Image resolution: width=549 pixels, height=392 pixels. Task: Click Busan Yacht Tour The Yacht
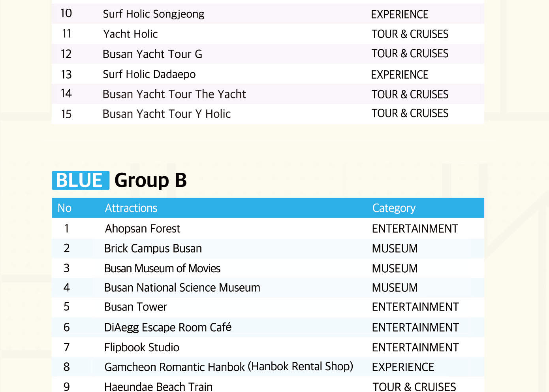[174, 94]
